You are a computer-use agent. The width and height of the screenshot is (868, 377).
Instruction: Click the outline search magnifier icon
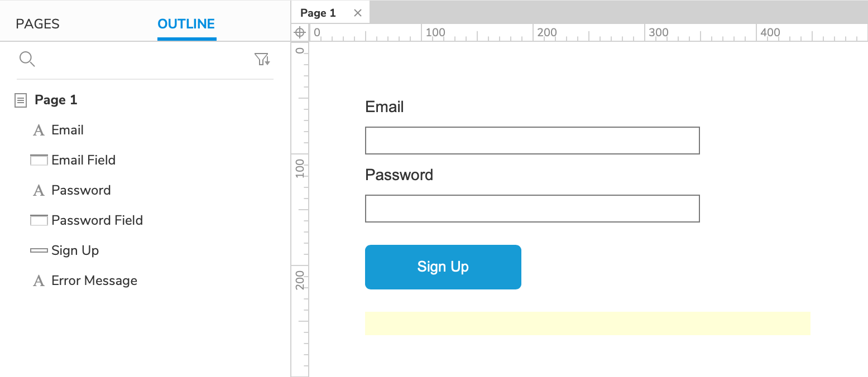[27, 59]
